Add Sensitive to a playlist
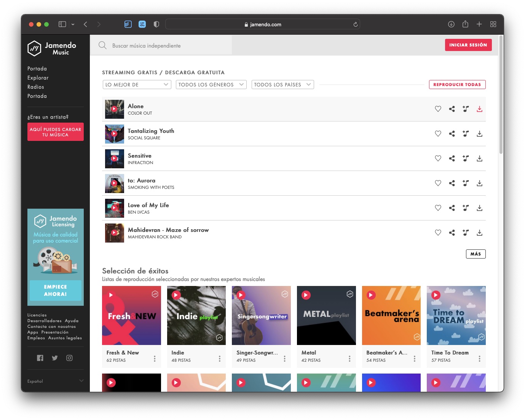Image resolution: width=525 pixels, height=420 pixels. 466,158
